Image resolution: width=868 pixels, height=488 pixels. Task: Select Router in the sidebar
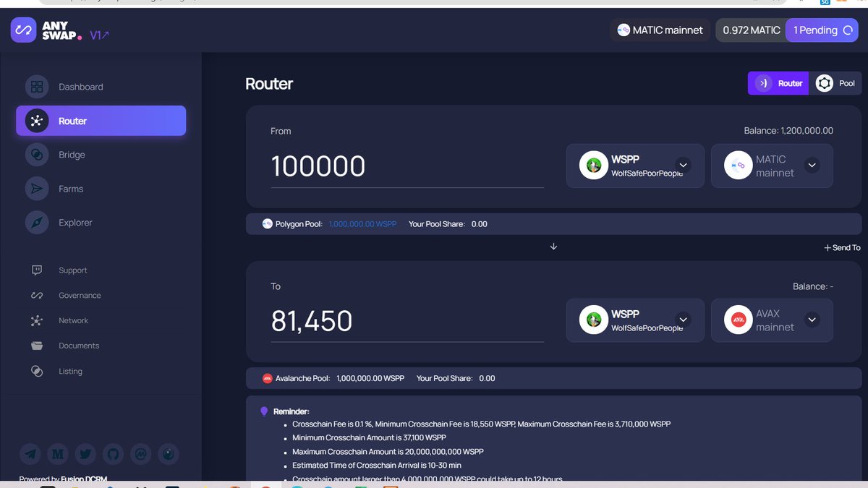(x=101, y=121)
